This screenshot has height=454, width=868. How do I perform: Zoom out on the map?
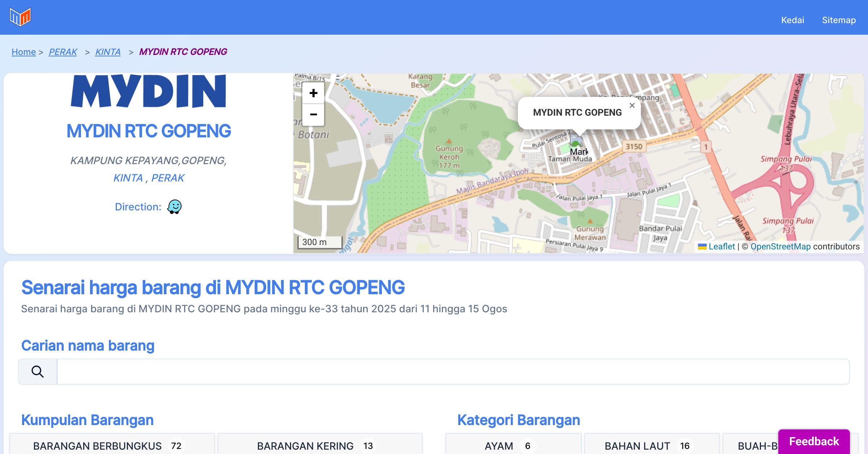click(313, 115)
